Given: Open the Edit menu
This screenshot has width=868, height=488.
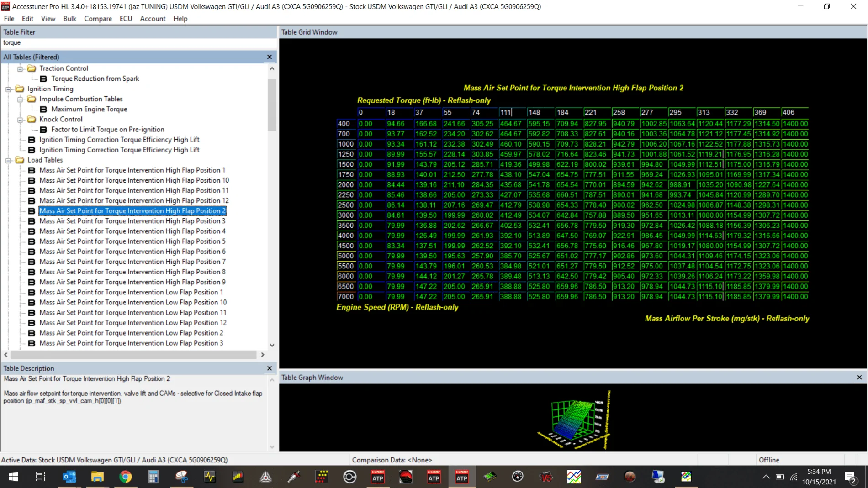Looking at the screenshot, I should coord(27,19).
